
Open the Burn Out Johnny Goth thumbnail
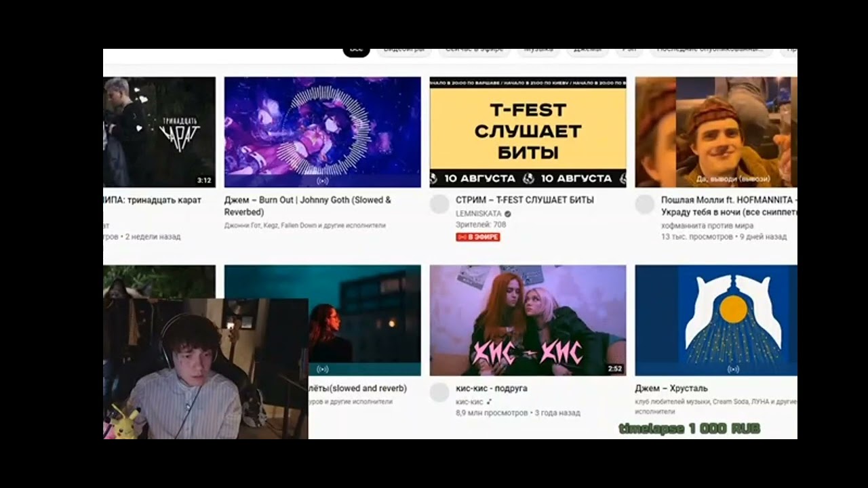point(322,132)
